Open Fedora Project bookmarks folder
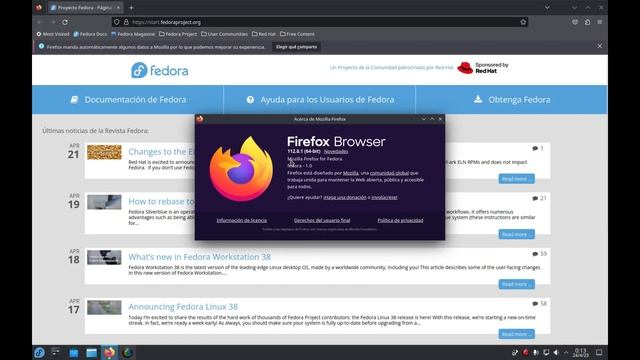This screenshot has width=640, height=360. (x=178, y=34)
